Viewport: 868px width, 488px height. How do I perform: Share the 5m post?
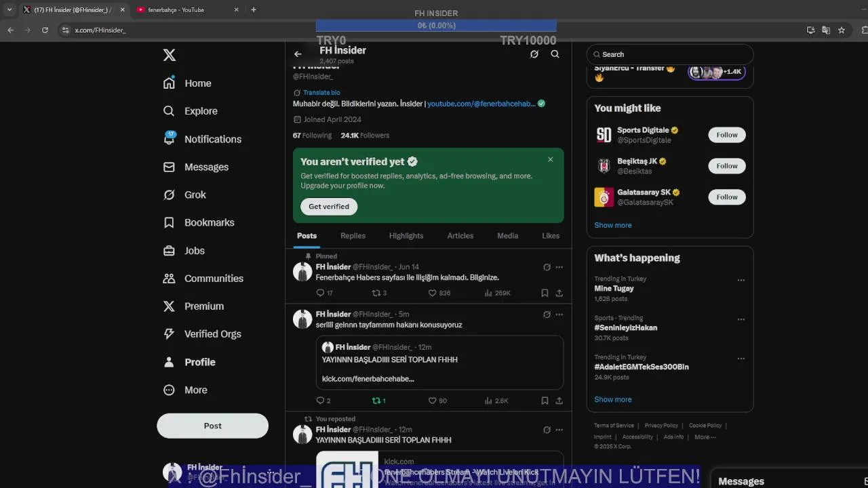[559, 401]
